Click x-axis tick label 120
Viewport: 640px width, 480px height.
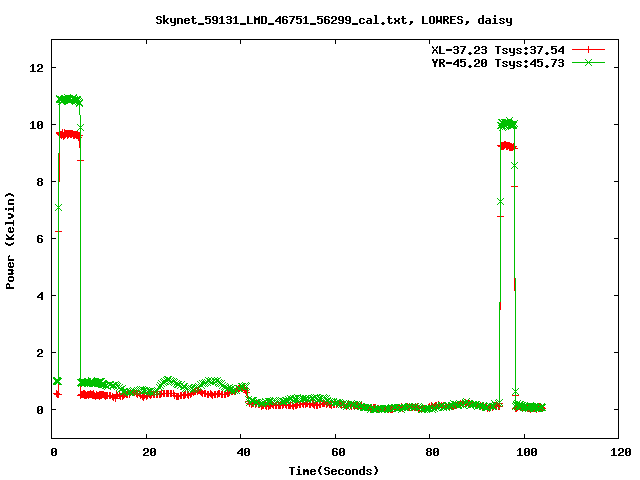621,452
